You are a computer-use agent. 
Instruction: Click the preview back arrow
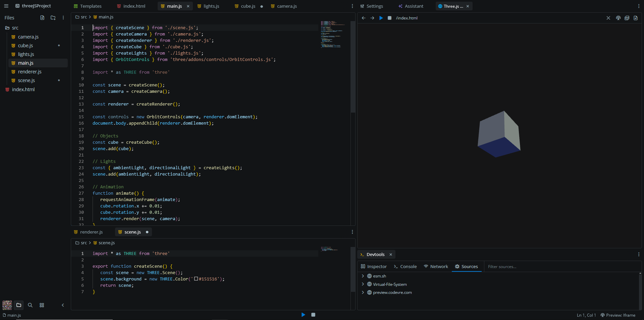click(364, 18)
